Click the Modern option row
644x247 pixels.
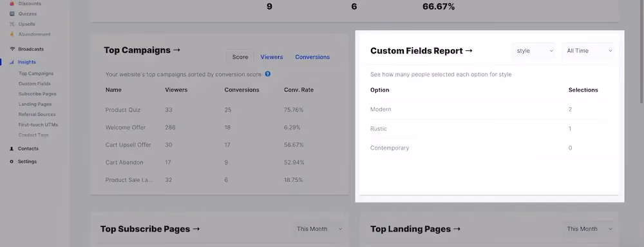pyautogui.click(x=486, y=110)
